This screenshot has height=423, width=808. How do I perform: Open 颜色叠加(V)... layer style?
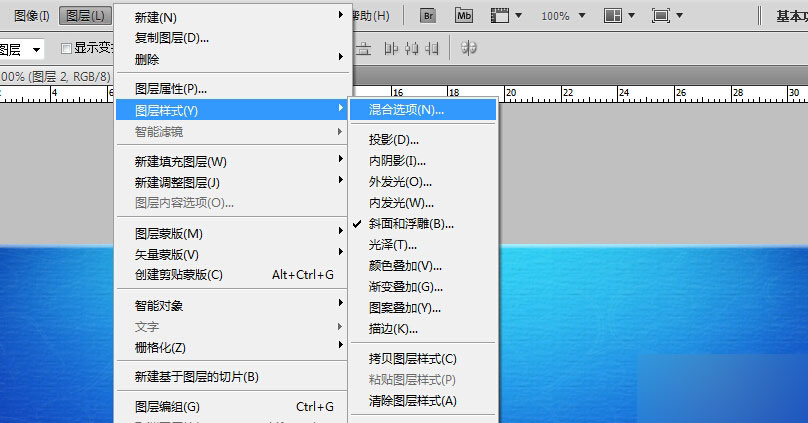(x=423, y=266)
